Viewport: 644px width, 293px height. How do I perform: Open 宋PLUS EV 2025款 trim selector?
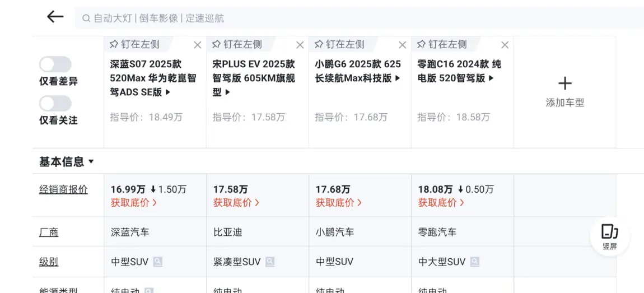(254, 78)
